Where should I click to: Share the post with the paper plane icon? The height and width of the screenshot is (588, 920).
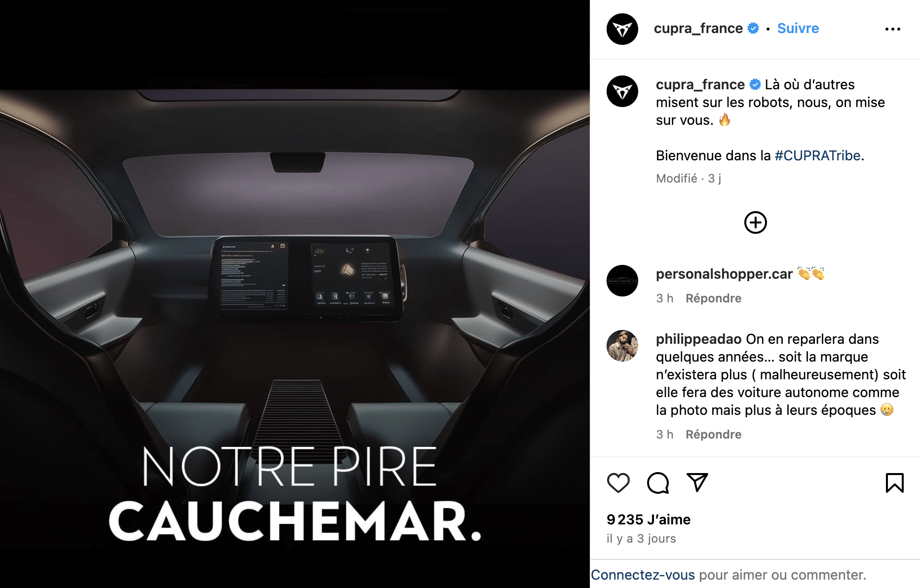[x=697, y=482]
